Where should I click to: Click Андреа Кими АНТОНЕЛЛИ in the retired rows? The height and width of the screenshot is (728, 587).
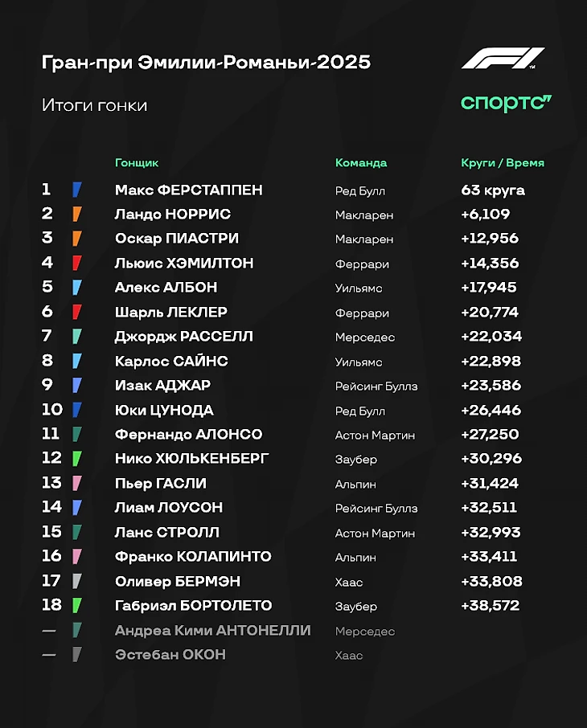click(x=213, y=631)
